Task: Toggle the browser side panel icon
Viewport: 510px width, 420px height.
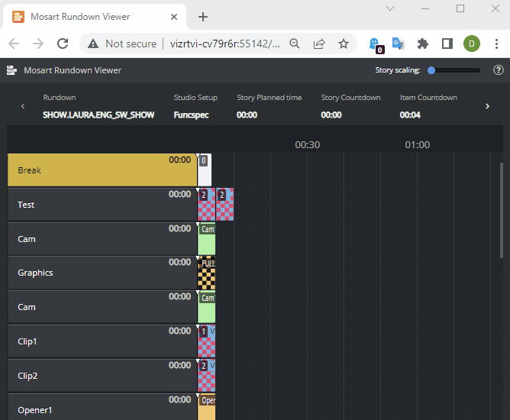Action: coord(447,44)
